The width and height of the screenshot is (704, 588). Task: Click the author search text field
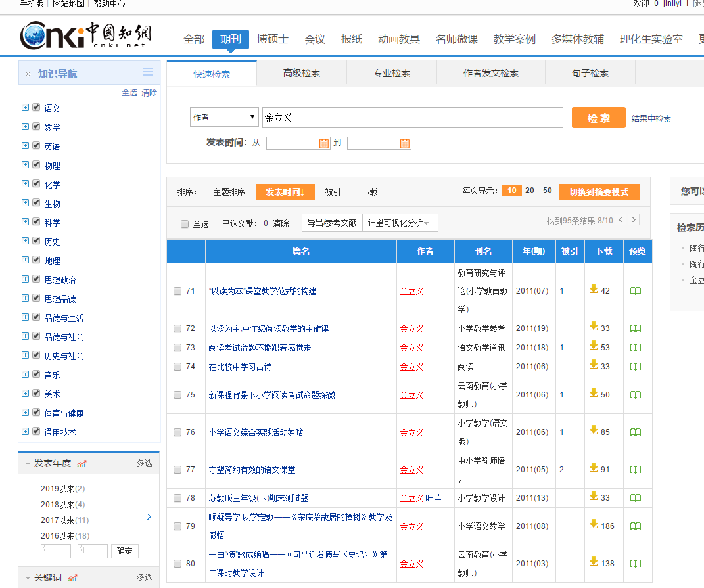pyautogui.click(x=413, y=118)
